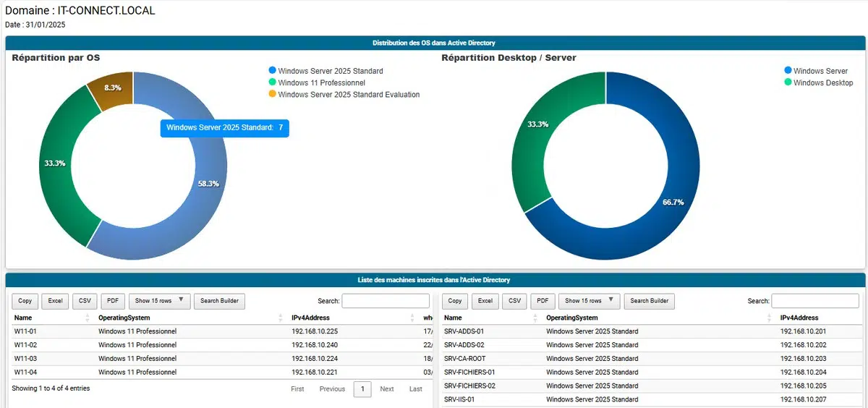Screen dimensions: 868x408
Task: Sort the servers table by Name column
Action: click(453, 318)
